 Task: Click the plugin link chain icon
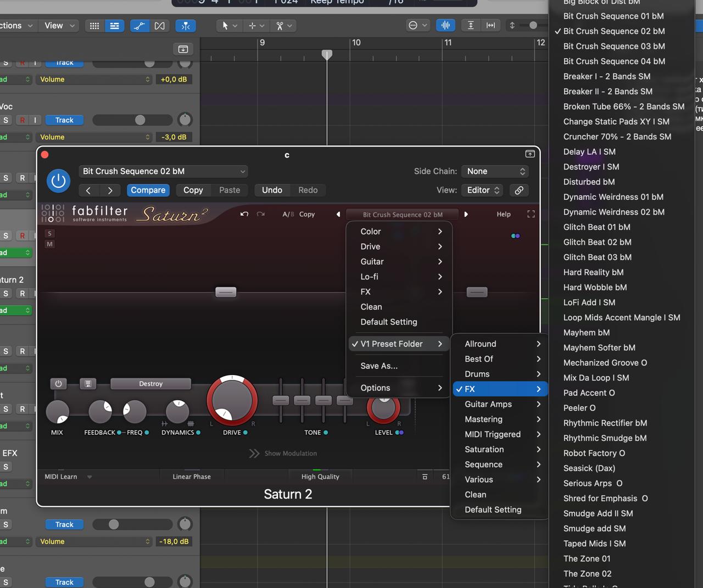[519, 190]
